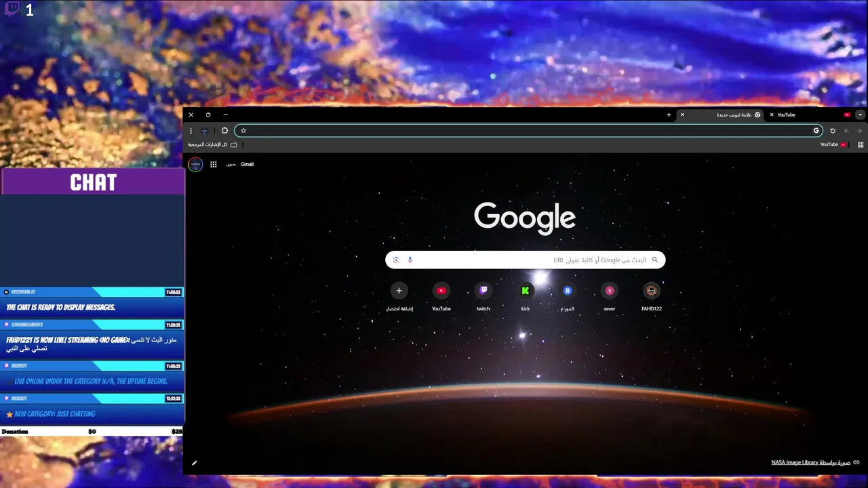Screen dimensions: 868x488
Task: Click the Donation goal progress bar
Action: pyautogui.click(x=92, y=431)
